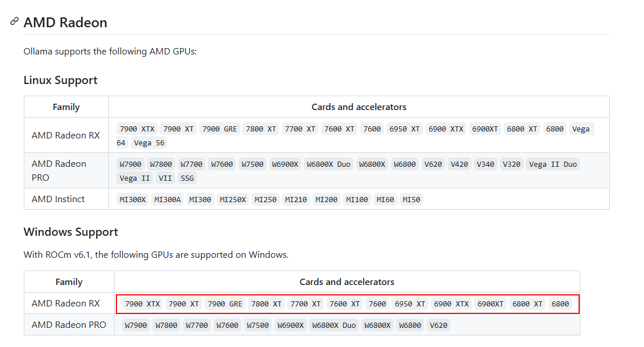Screen dimensions: 644x347
Task: Click the V620 tag in the Windows table
Action: [438, 325]
